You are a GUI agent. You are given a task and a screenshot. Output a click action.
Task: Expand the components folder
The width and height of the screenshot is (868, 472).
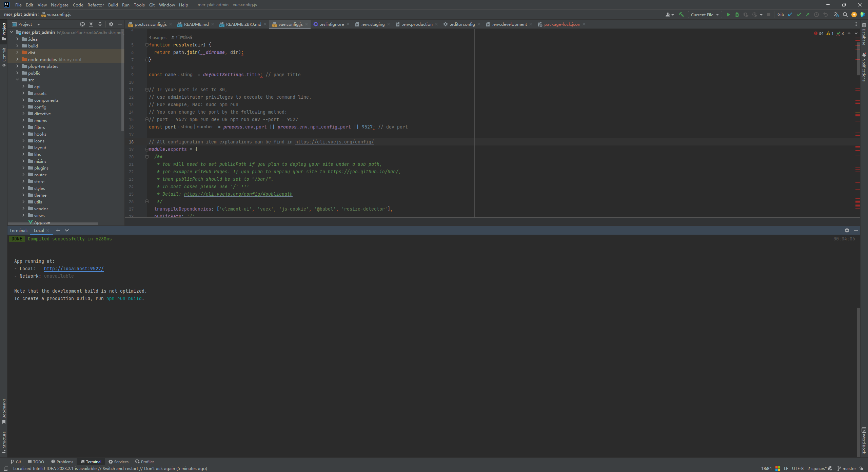[x=23, y=100]
